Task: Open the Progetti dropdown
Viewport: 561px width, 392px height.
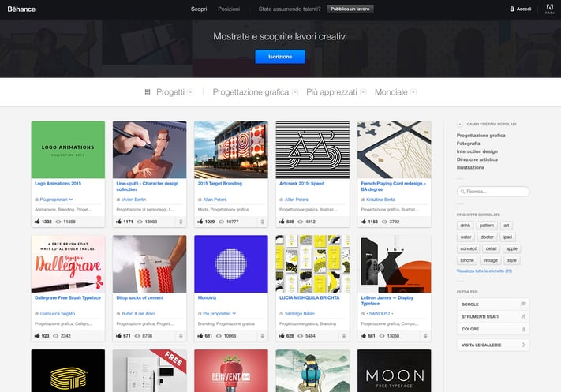Action: click(190, 92)
